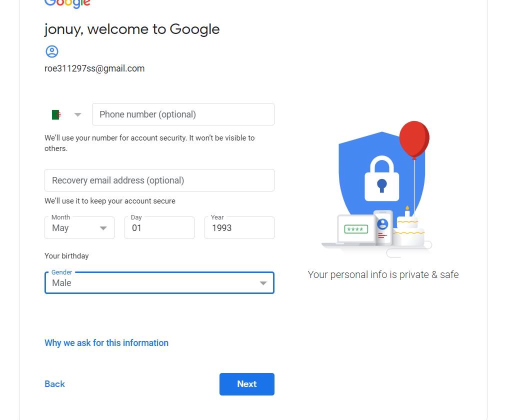The height and width of the screenshot is (420, 518).
Task: Click the Day field showing 01
Action: [x=159, y=227]
